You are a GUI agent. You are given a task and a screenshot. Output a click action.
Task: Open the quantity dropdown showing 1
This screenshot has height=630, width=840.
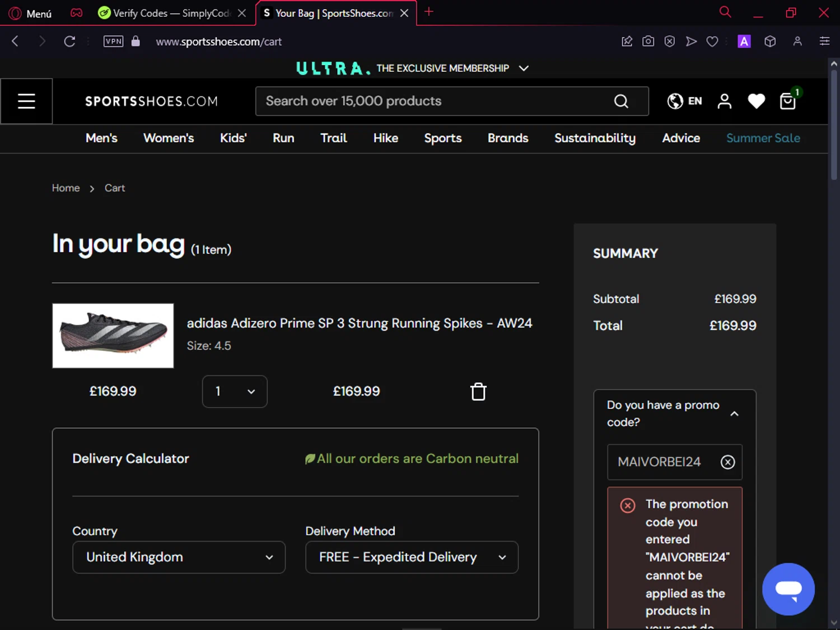click(x=235, y=391)
